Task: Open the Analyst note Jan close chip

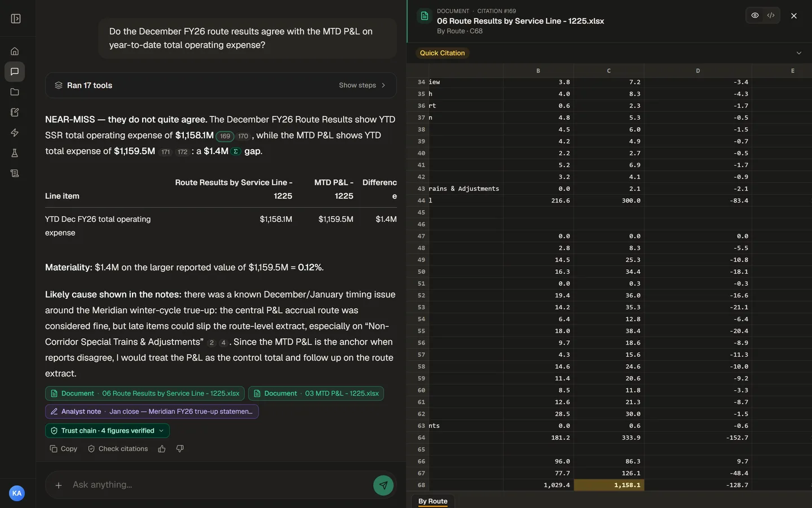Action: click(x=152, y=411)
